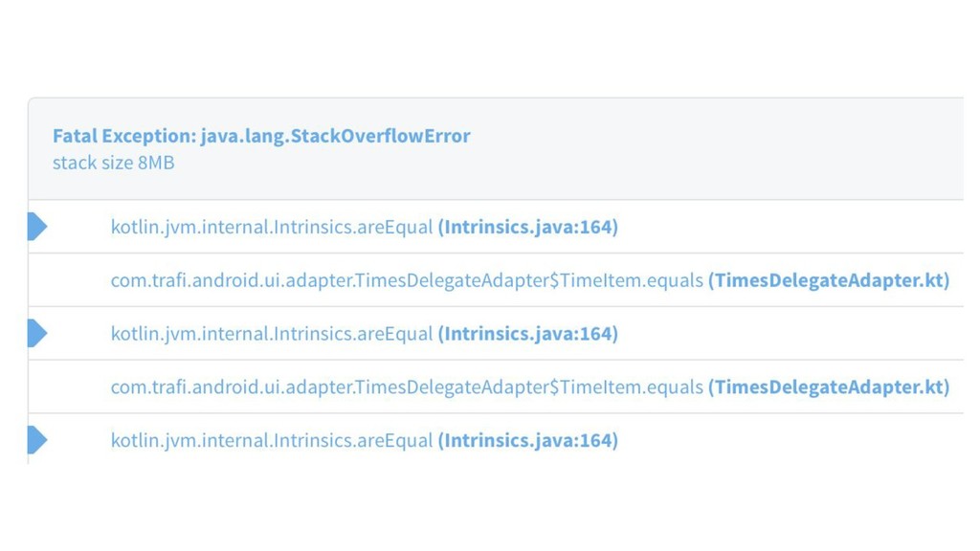
Task: Open the third (Intrinsics.java:164) file reference
Action: click(527, 440)
